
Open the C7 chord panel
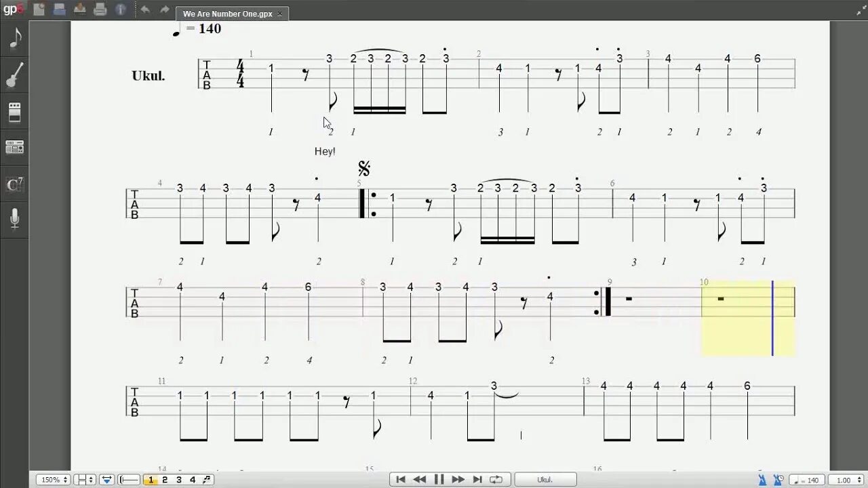pos(15,184)
